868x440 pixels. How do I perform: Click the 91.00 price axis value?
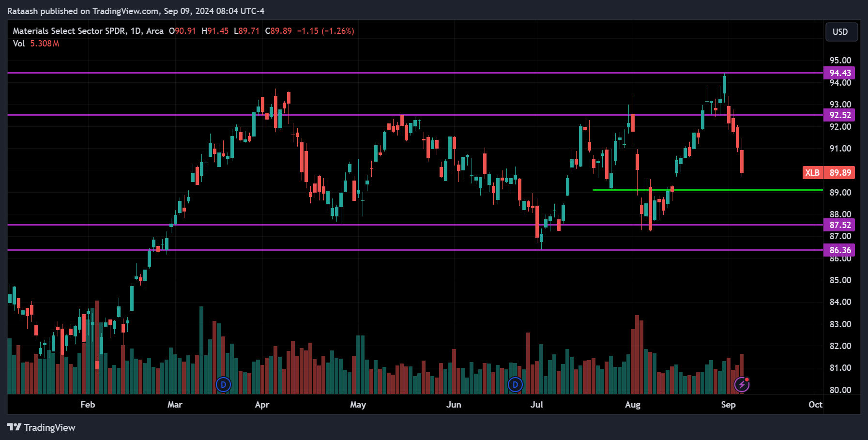(840, 149)
